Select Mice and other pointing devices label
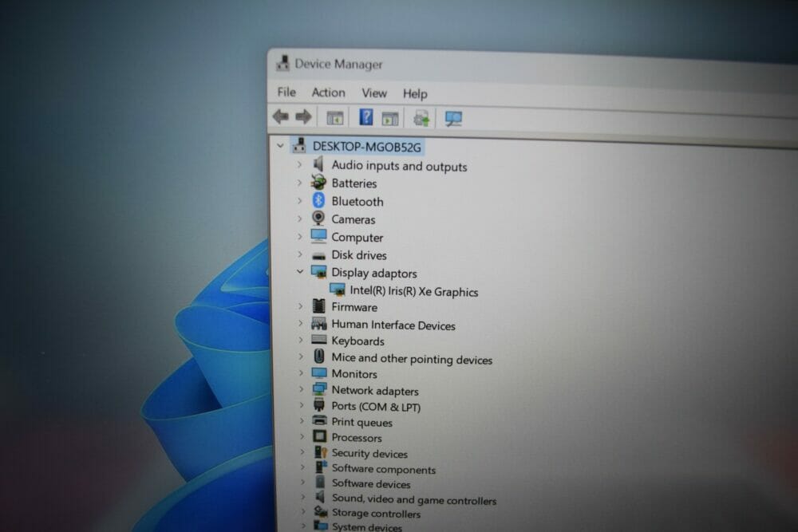 (412, 359)
